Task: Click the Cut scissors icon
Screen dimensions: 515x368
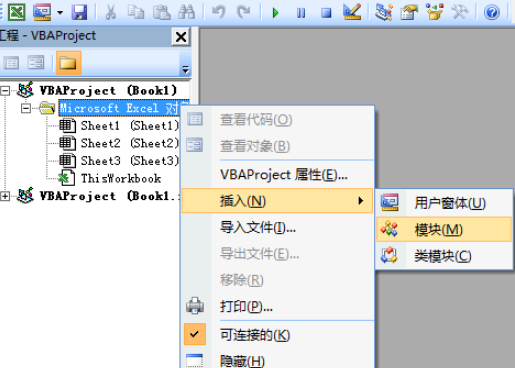Action: [x=111, y=12]
